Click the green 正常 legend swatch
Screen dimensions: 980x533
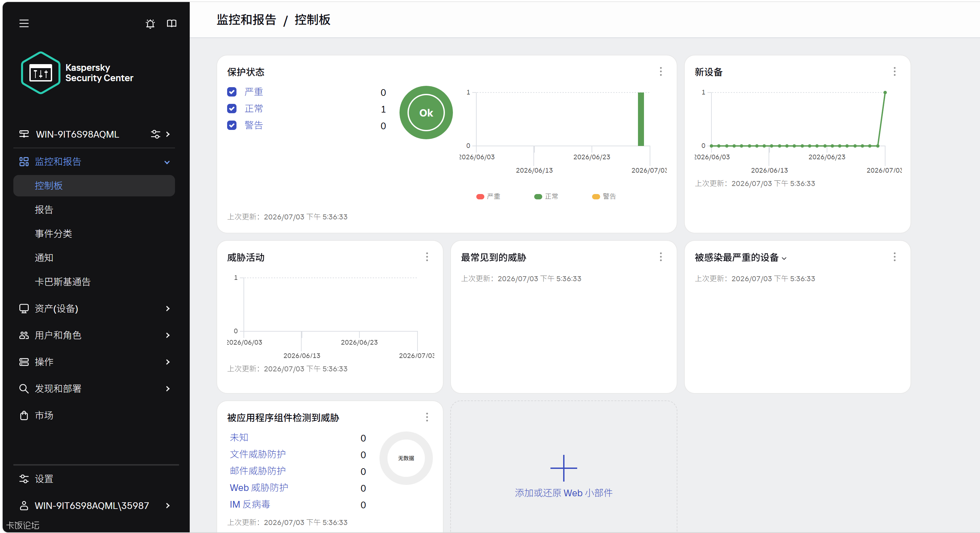click(x=538, y=197)
